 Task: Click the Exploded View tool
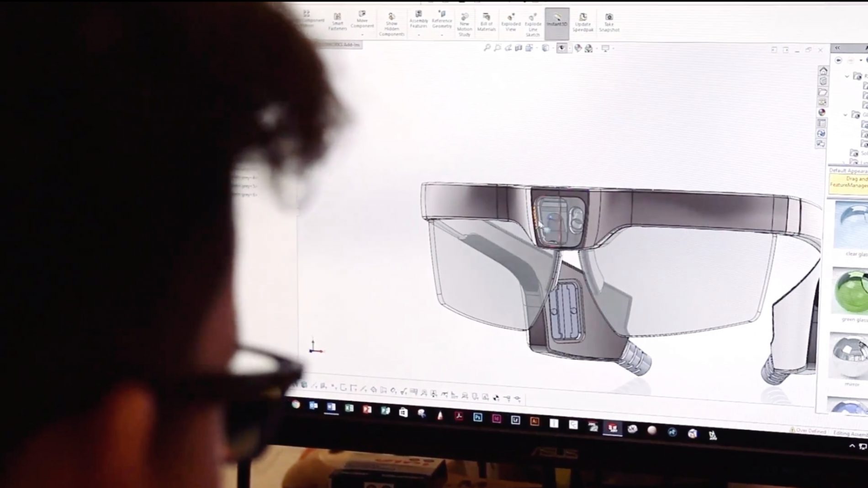point(511,23)
